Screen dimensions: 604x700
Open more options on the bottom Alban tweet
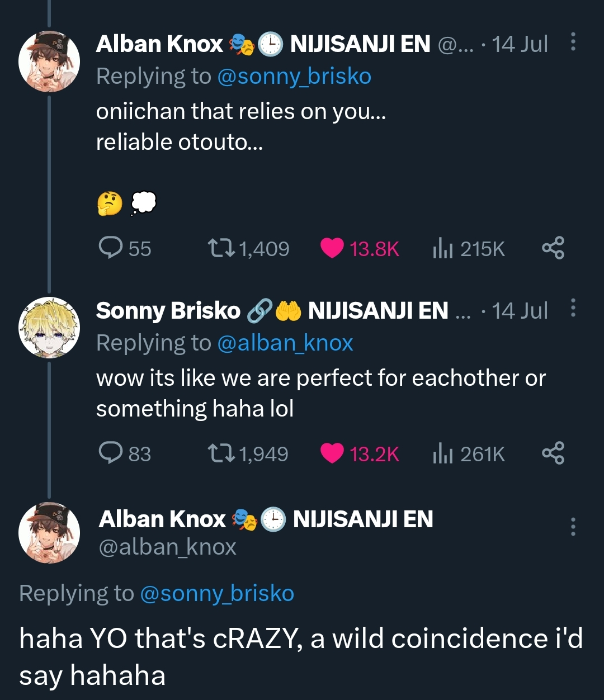(573, 527)
